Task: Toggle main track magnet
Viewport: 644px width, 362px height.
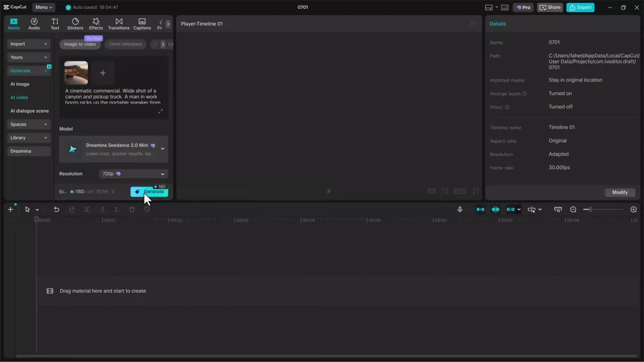Action: [x=480, y=210]
